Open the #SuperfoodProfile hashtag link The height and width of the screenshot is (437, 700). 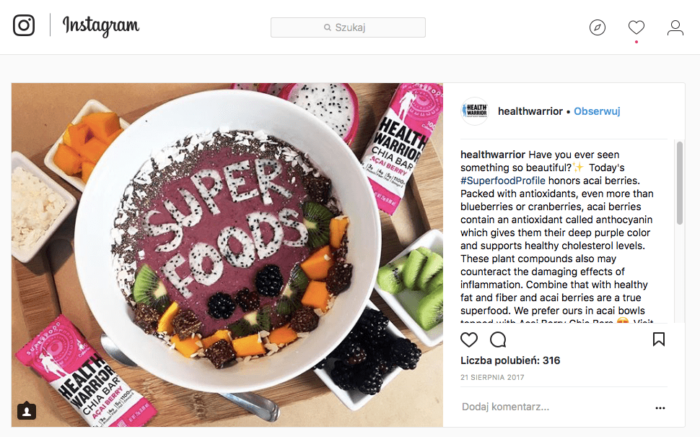[503, 180]
